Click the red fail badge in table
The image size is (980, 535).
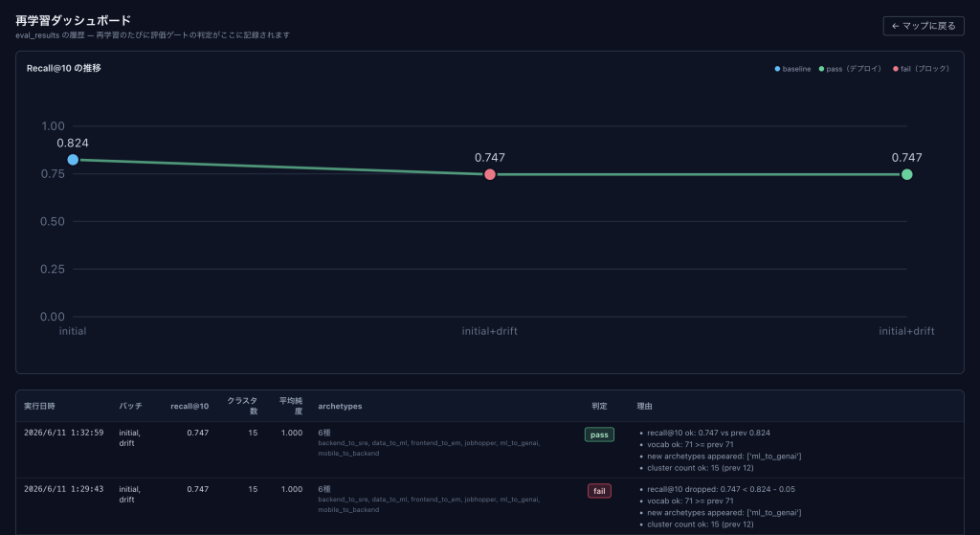(x=599, y=491)
